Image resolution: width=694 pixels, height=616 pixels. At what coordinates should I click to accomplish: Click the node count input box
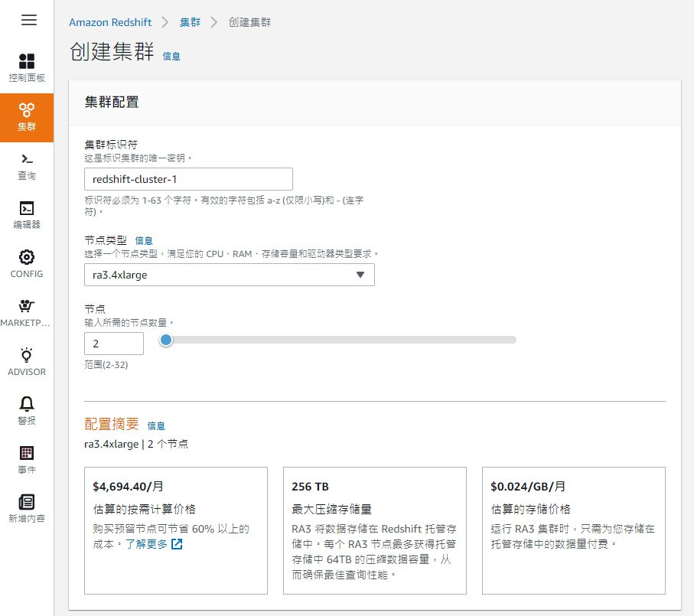point(114,344)
